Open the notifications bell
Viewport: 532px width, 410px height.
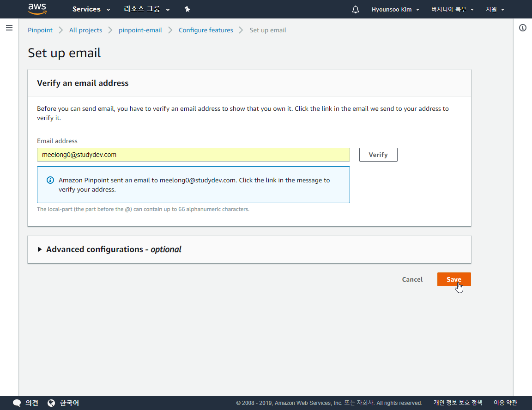coord(355,10)
